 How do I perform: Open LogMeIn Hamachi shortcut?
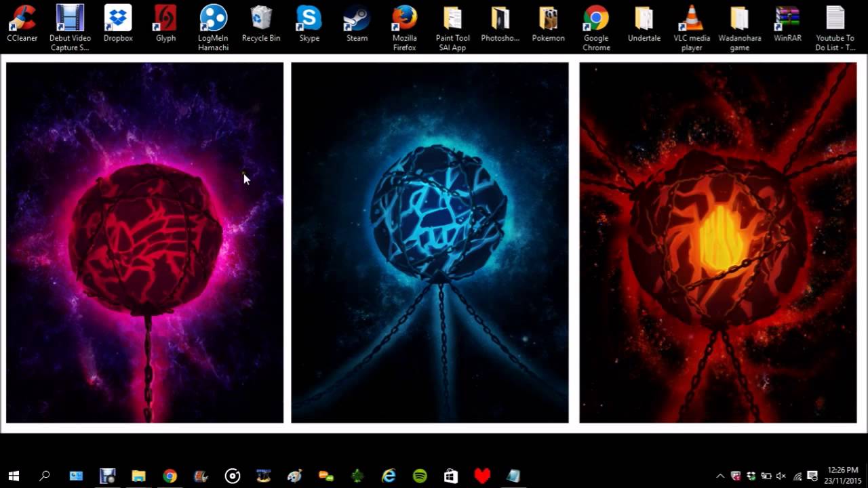point(213,28)
